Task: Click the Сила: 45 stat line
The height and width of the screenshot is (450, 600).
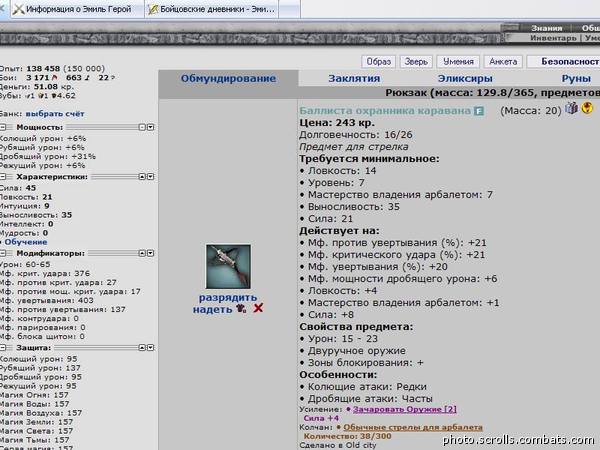Action: click(x=18, y=188)
